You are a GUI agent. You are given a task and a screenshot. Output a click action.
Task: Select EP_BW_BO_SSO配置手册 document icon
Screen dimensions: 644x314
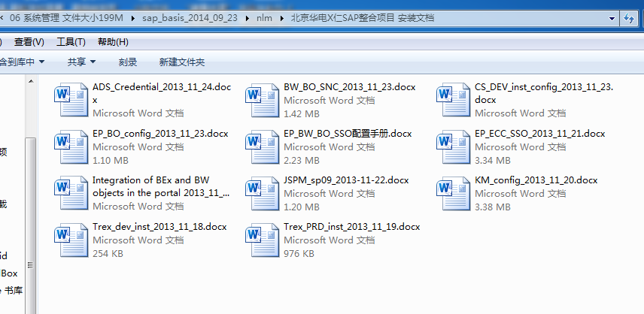click(x=262, y=146)
